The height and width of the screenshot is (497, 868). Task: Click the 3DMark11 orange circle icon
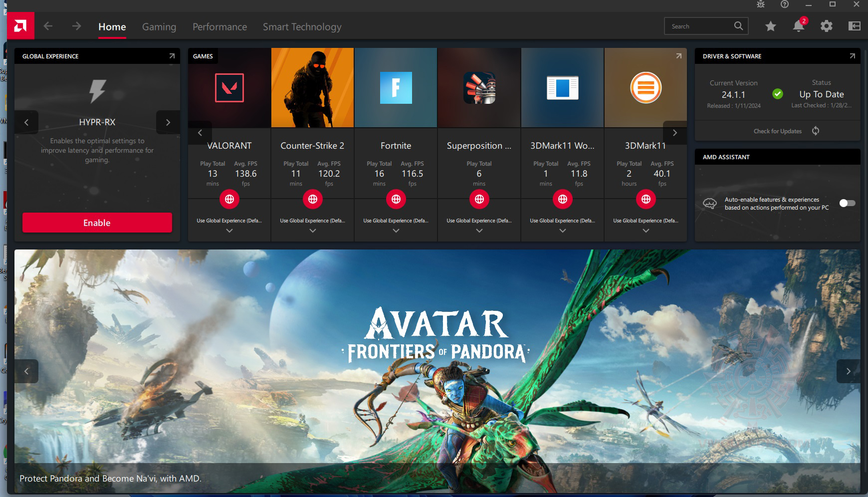pos(646,88)
